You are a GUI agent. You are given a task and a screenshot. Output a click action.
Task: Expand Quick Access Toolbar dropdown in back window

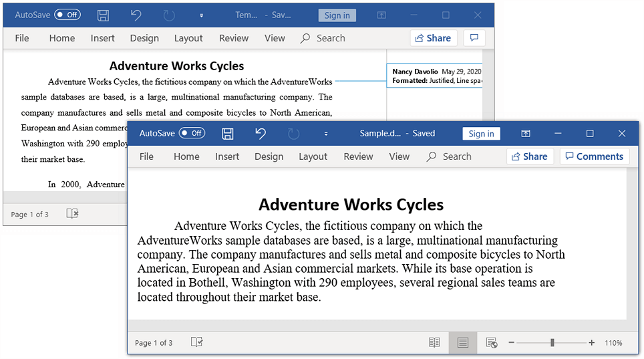click(x=201, y=15)
